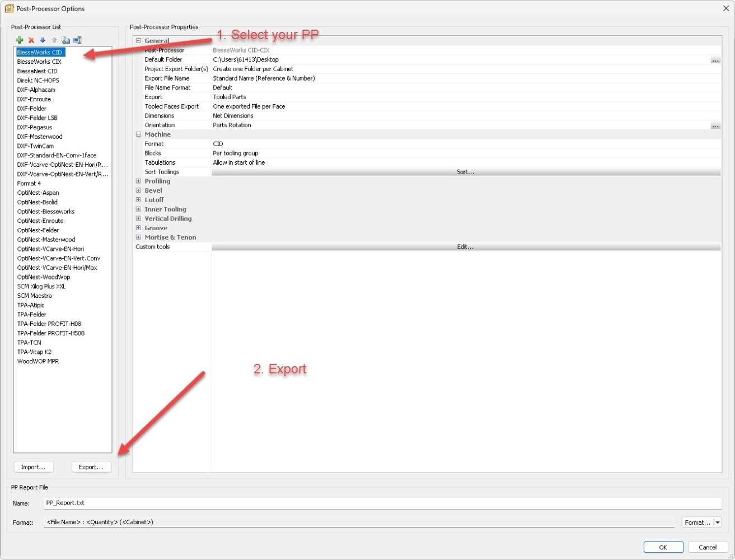Viewport: 735px width, 560px height.
Task: Select BiesseWorks CIX in the list
Action: point(39,62)
